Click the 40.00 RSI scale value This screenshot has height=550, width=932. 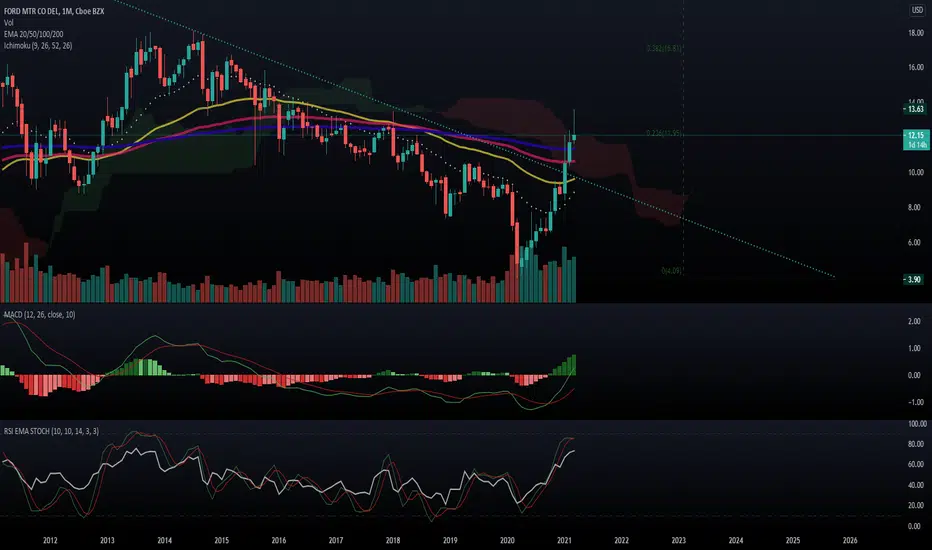coord(916,485)
